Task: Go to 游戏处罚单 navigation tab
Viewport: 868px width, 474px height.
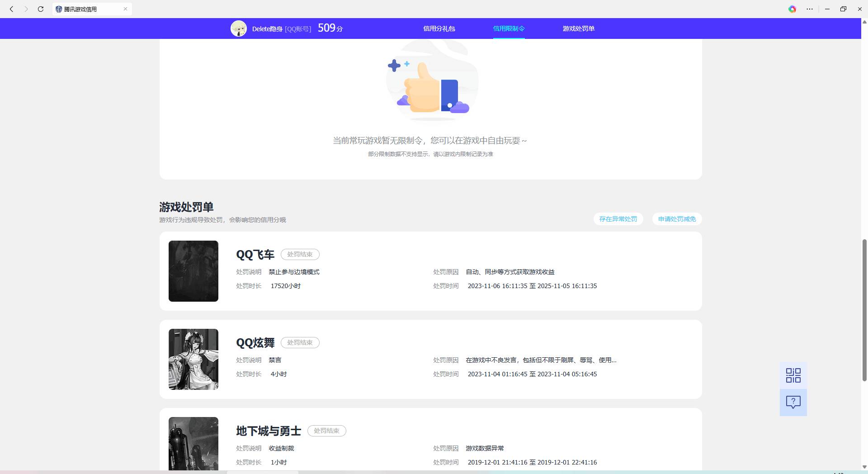Action: point(578,28)
